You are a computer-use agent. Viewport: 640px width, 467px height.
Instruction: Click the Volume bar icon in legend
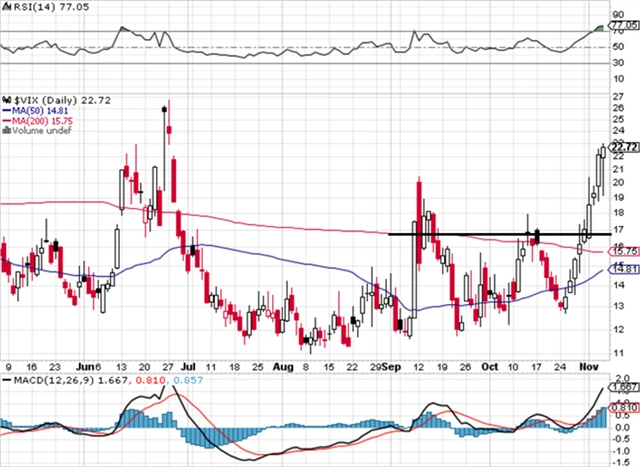[x=6, y=130]
